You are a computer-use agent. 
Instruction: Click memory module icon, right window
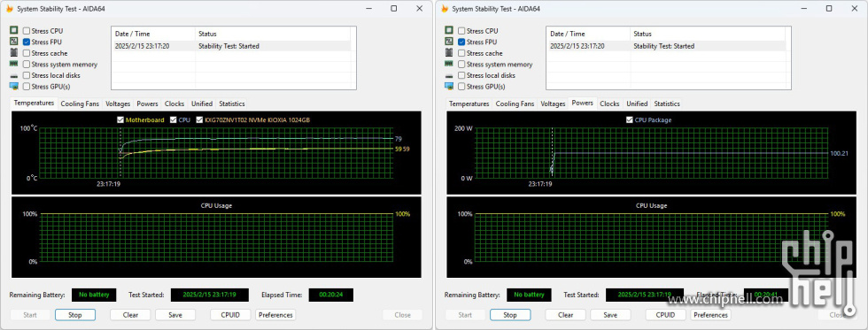click(x=449, y=64)
